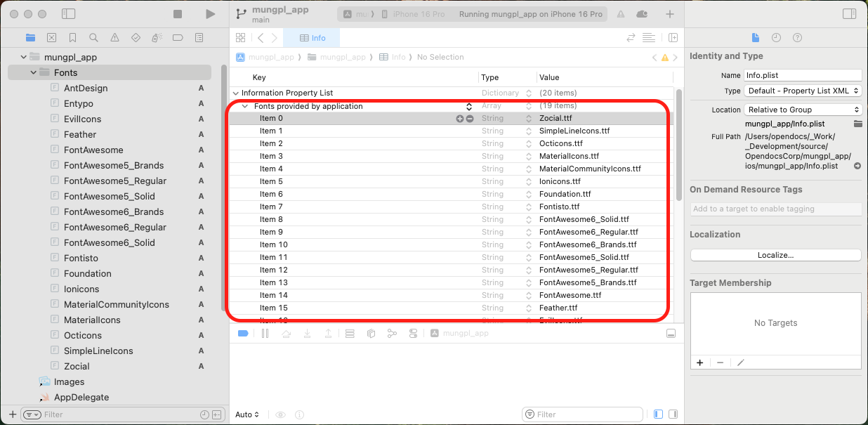868x425 pixels.
Task: Collapse the Fonts group in navigator
Action: 33,73
